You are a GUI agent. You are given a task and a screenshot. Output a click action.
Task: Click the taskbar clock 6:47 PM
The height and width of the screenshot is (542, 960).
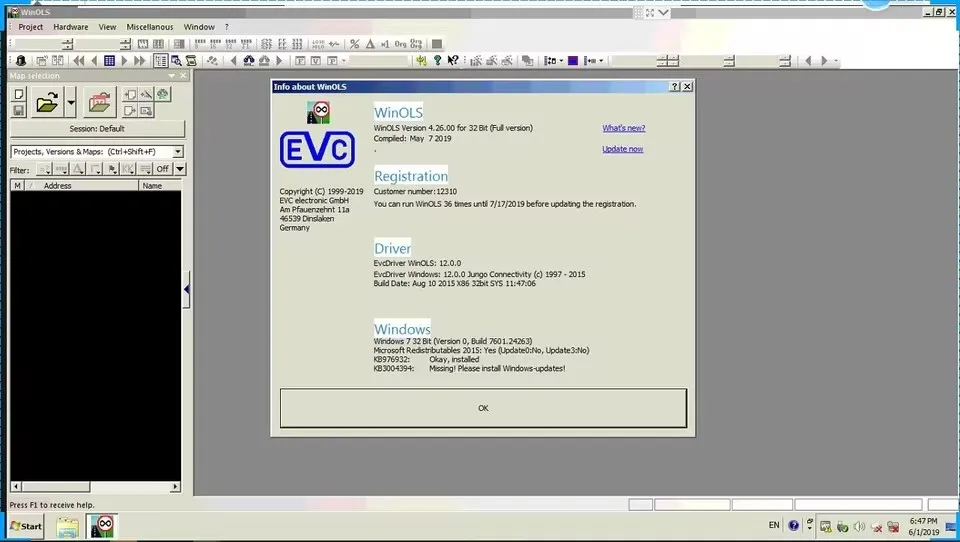point(923,521)
